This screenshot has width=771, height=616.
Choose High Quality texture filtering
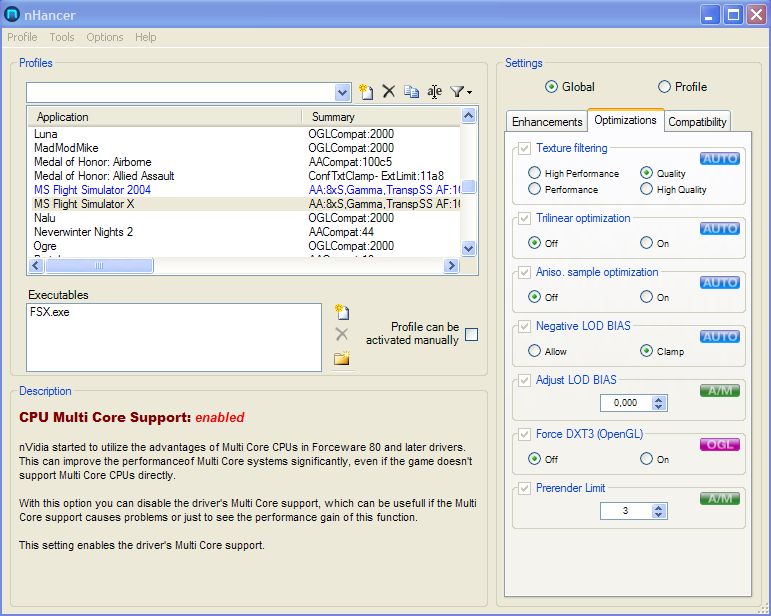pos(646,189)
